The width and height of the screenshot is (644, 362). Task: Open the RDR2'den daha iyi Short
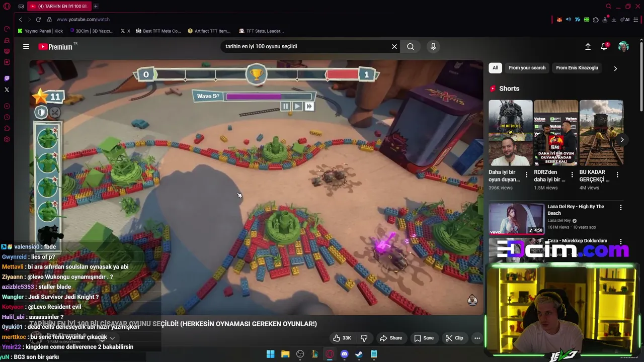click(x=556, y=133)
